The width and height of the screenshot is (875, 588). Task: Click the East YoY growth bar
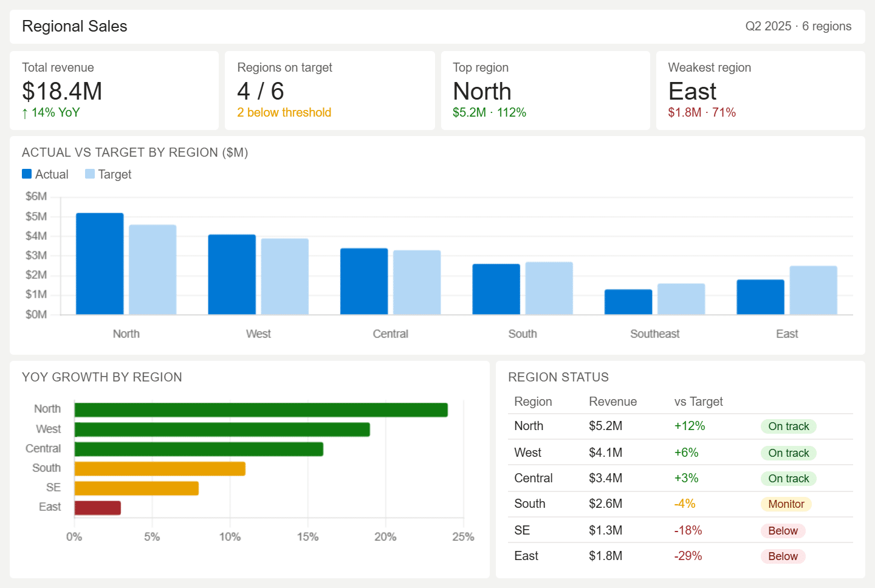(x=98, y=508)
